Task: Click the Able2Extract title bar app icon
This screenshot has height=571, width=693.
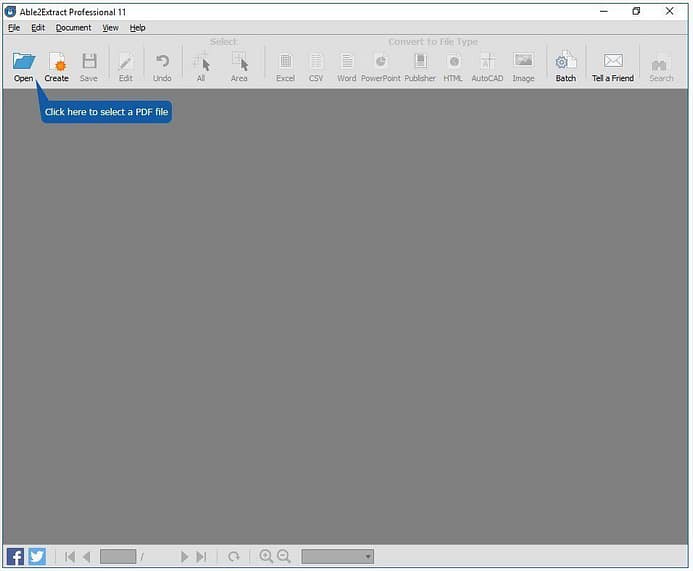Action: [x=10, y=11]
